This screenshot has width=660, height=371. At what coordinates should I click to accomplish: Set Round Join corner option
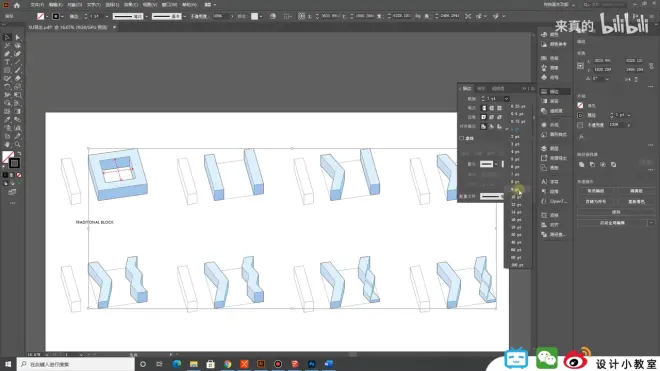point(492,117)
